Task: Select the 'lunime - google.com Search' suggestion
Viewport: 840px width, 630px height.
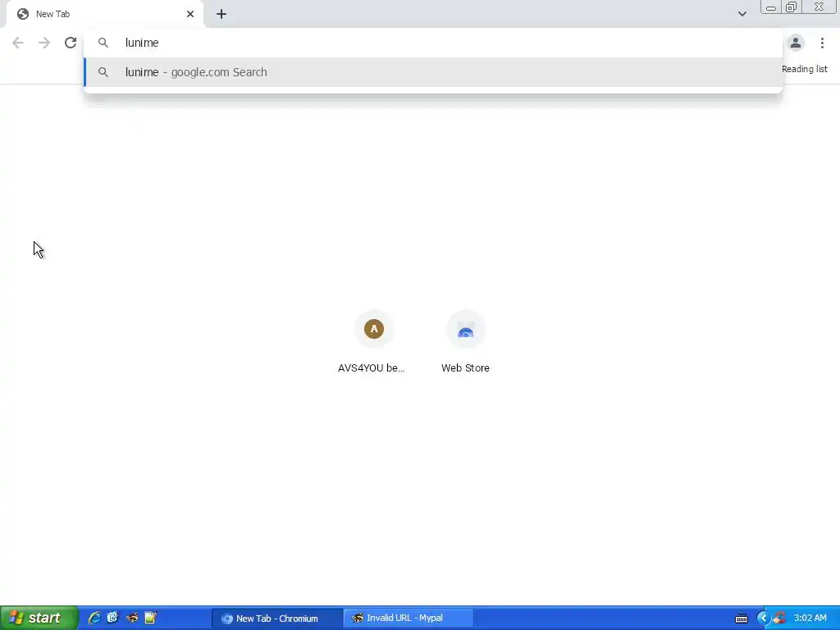Action: point(433,72)
